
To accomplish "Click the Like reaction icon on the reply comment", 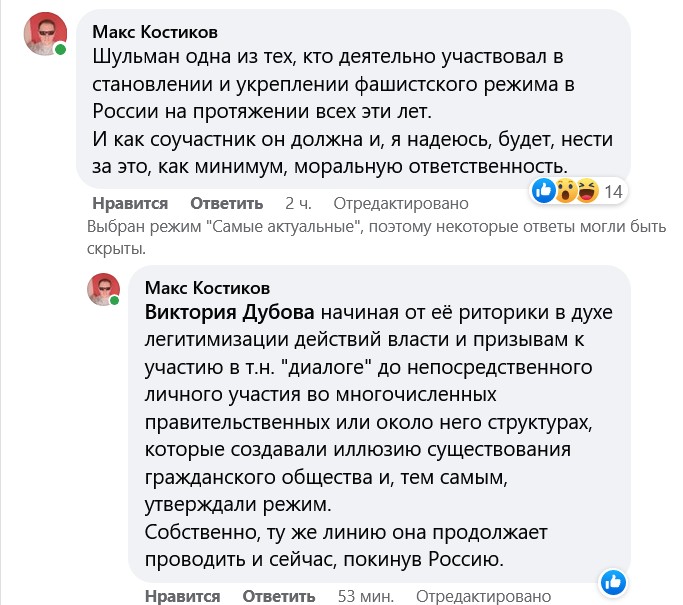I will click(x=613, y=582).
